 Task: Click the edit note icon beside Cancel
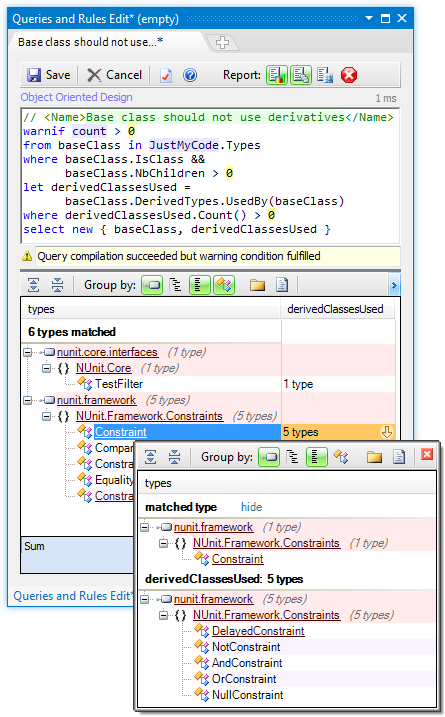166,75
